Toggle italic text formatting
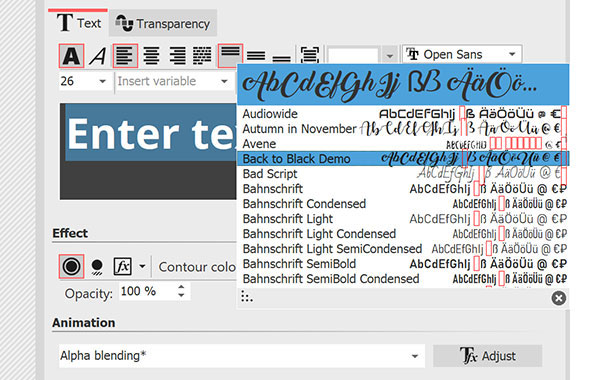 pyautogui.click(x=98, y=56)
